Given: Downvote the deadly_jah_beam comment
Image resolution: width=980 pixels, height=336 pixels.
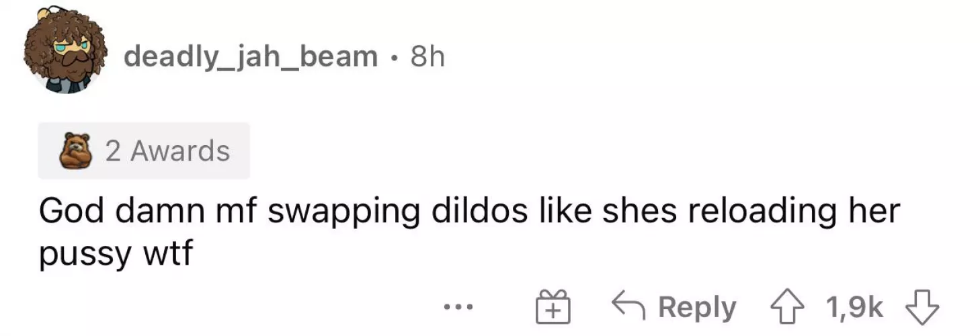Looking at the screenshot, I should tap(922, 308).
